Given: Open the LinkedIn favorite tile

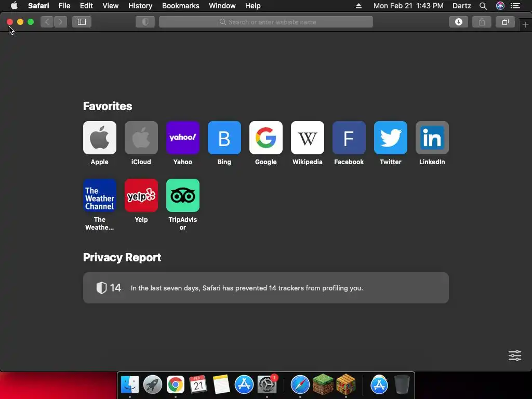Looking at the screenshot, I should coord(432,138).
